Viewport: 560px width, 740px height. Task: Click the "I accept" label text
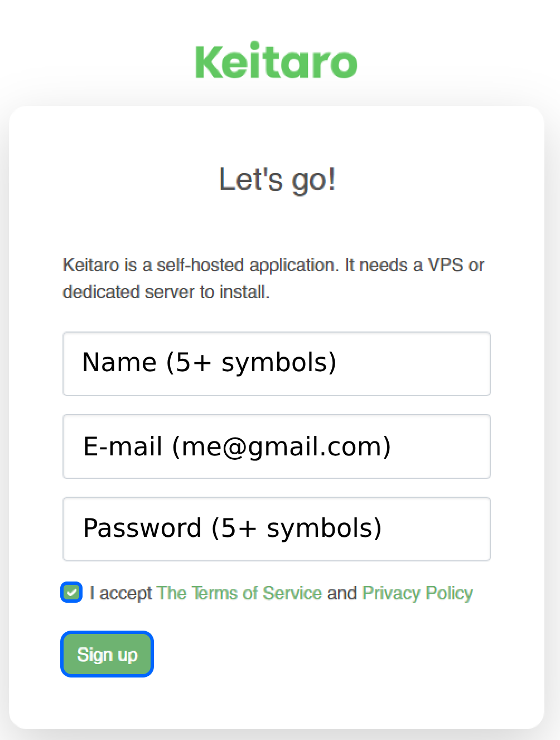point(121,593)
